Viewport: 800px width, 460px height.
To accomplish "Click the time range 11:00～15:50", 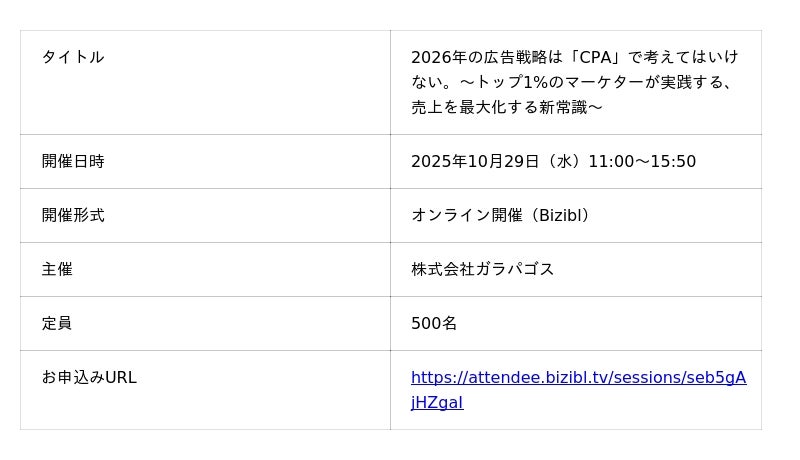I will click(642, 162).
